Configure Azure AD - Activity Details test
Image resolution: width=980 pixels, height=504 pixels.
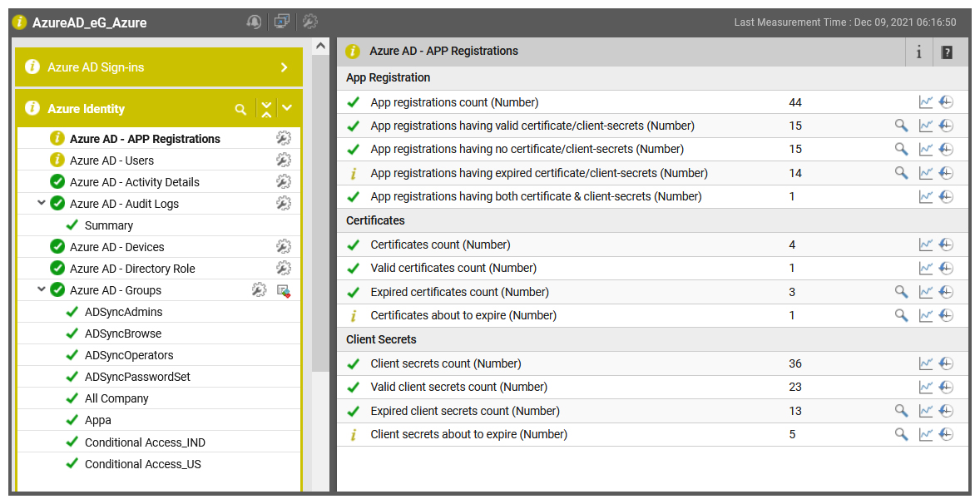pos(284,182)
